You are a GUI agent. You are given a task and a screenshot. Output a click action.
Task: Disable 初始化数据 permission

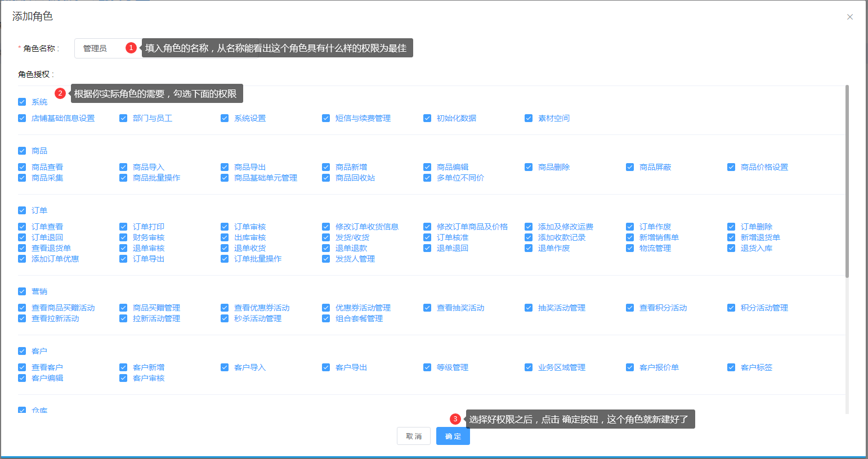click(427, 118)
